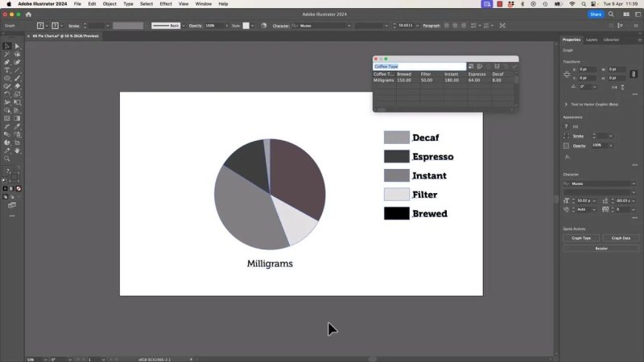This screenshot has height=362, width=644.
Task: Switch to the Libraries tab
Action: (611, 39)
